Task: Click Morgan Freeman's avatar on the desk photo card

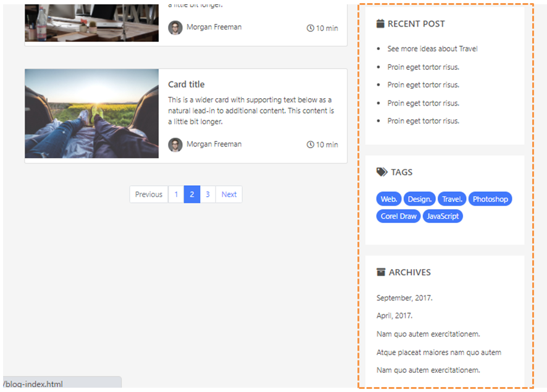Action: tap(175, 28)
